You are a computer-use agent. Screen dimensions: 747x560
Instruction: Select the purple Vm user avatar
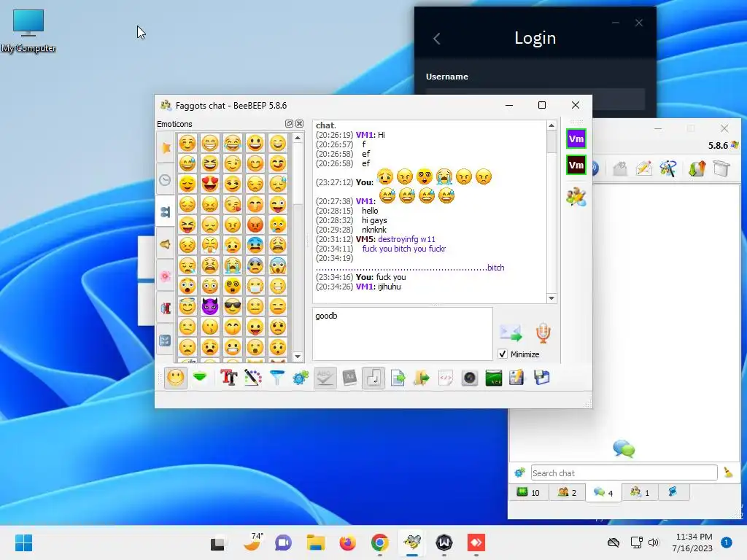coord(576,139)
